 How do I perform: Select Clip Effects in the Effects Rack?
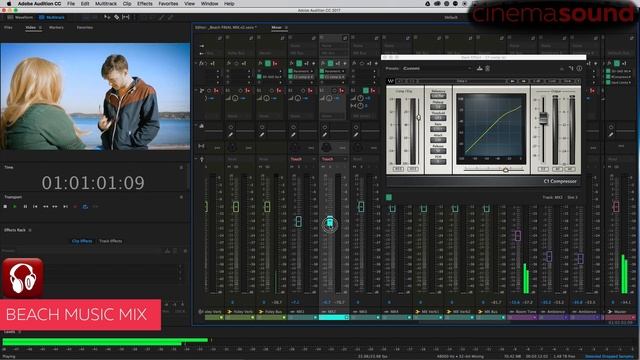[82, 241]
